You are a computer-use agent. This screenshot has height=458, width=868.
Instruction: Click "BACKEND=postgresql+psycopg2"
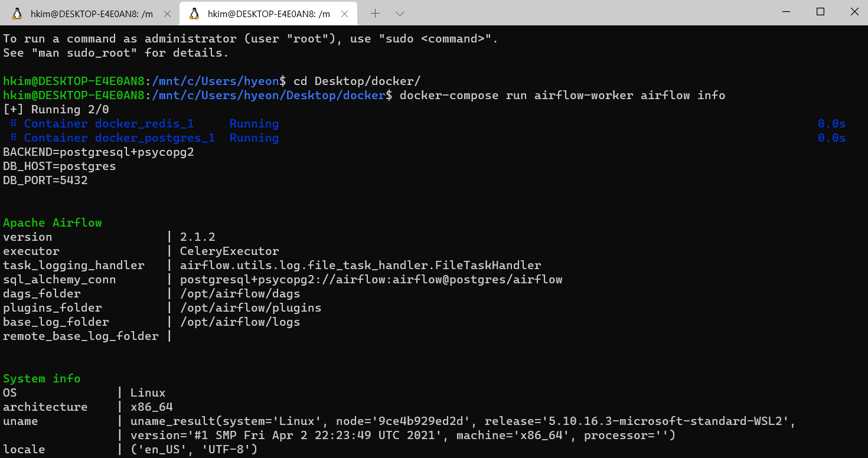tap(99, 152)
